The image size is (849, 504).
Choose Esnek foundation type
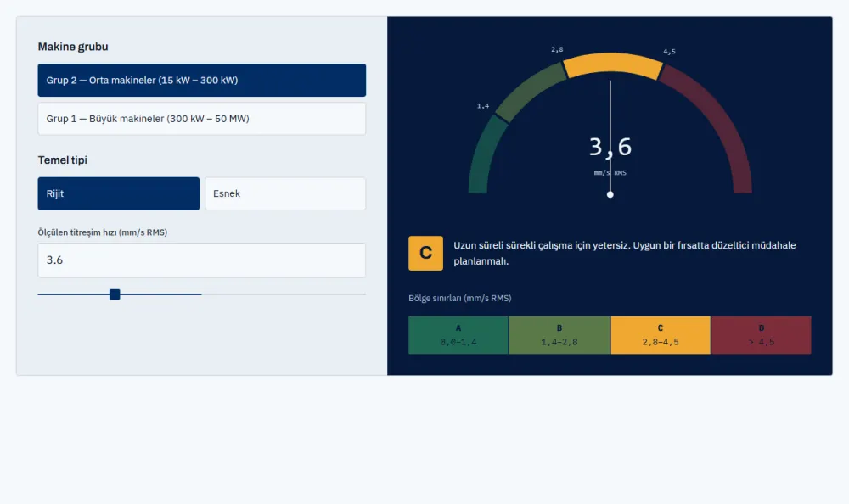[x=285, y=193]
